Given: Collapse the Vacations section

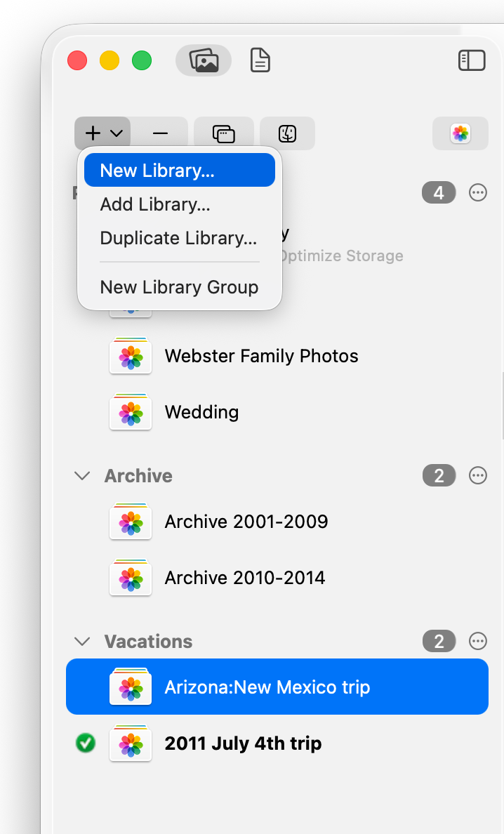Looking at the screenshot, I should pyautogui.click(x=82, y=641).
